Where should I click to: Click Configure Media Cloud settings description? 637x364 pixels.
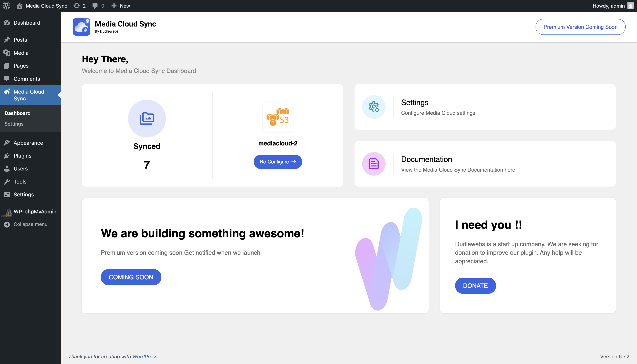pyautogui.click(x=438, y=113)
